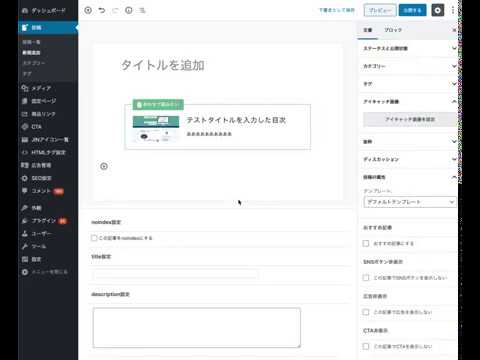The width and height of the screenshot is (480, 360).
Task: Open the three-dot more options menu
Action: pos(453,10)
